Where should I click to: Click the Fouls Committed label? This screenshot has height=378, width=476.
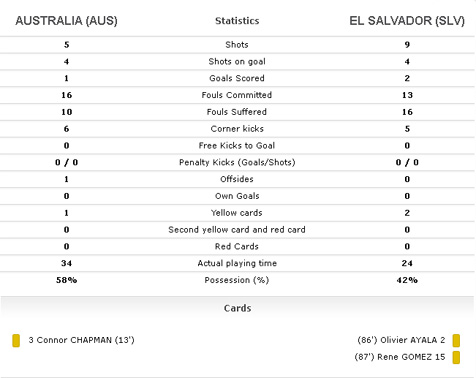(x=237, y=95)
